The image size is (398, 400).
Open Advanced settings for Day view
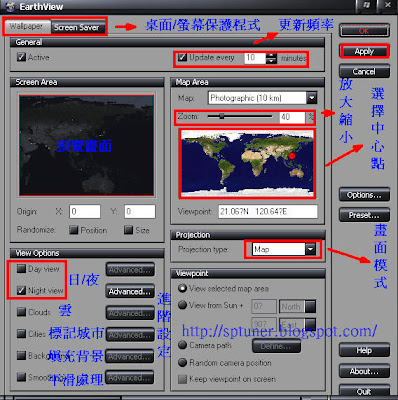click(130, 269)
